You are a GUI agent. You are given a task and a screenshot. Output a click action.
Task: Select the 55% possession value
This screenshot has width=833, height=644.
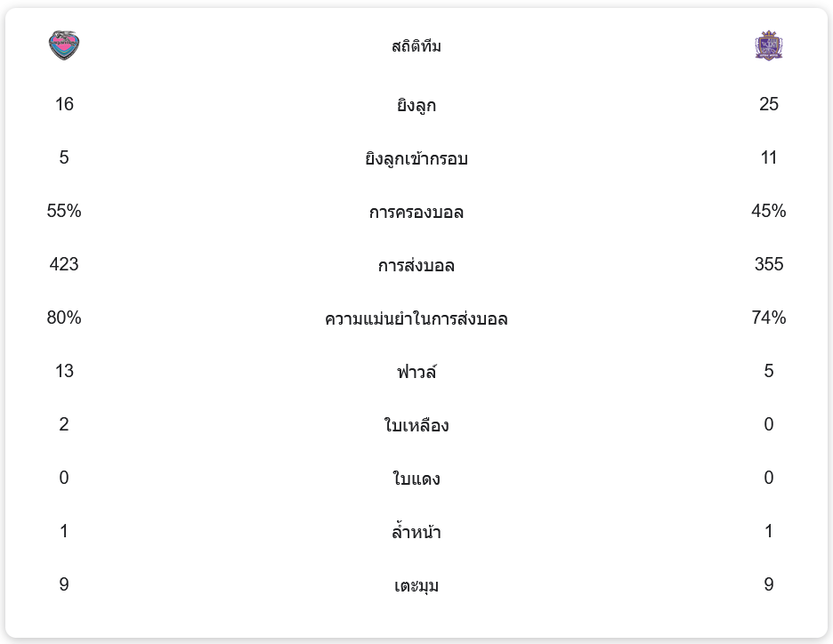click(x=64, y=211)
